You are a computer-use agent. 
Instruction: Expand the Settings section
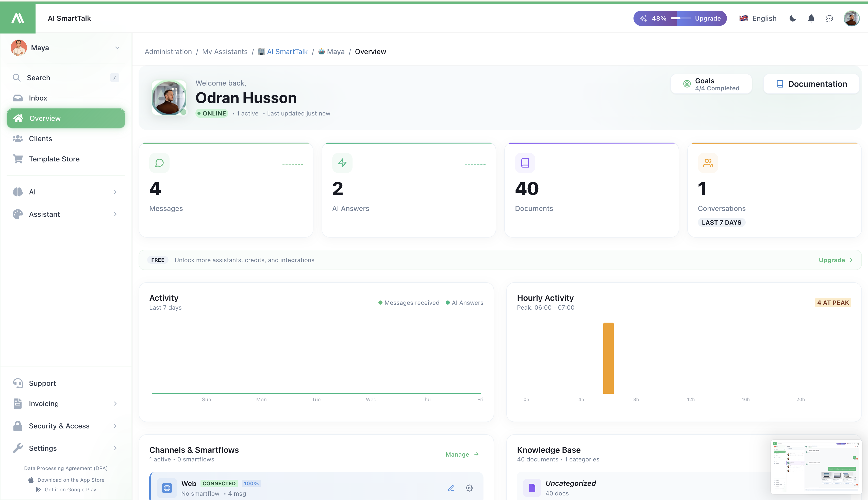[x=65, y=448]
